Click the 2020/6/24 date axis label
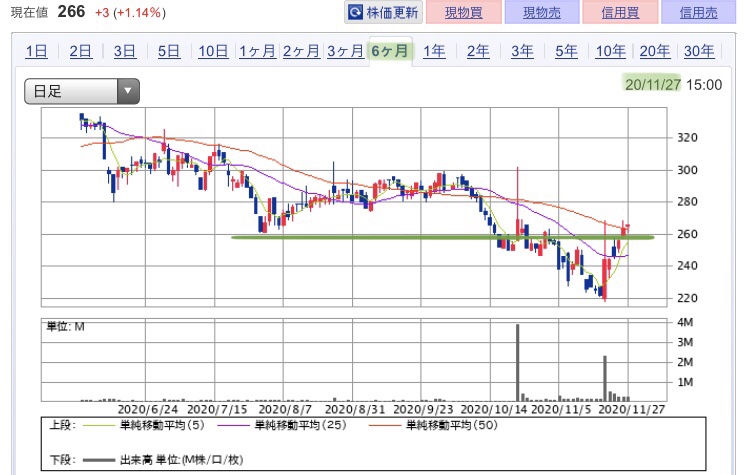749x475 pixels. point(148,410)
